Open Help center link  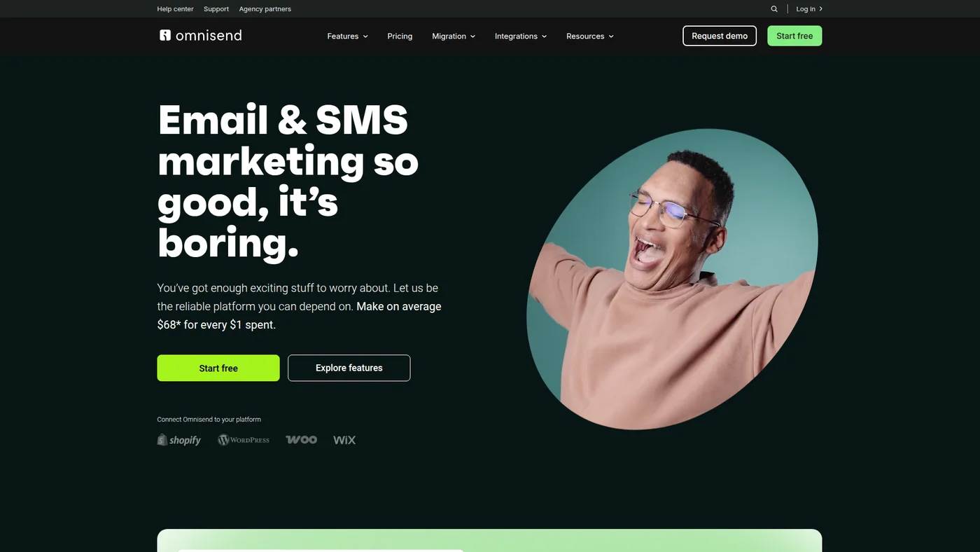(x=175, y=9)
